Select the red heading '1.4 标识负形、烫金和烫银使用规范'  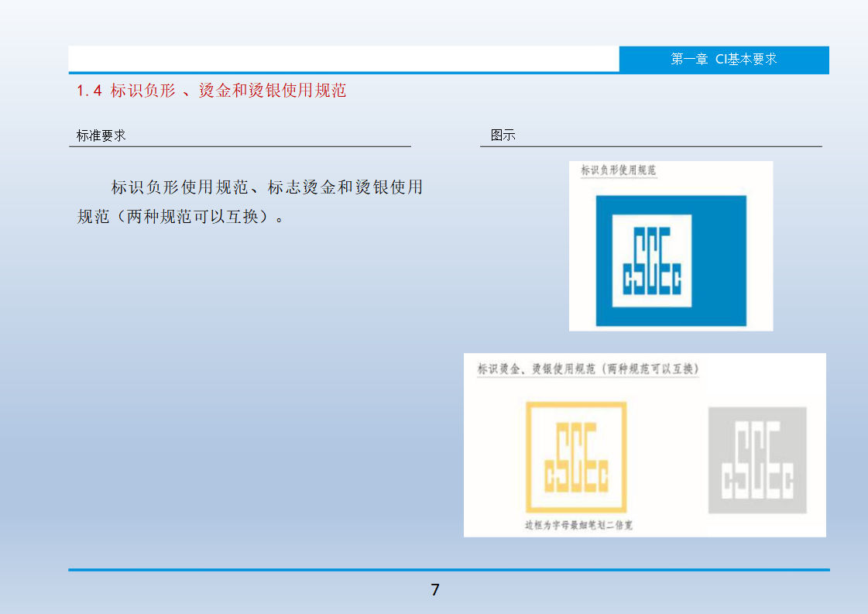(x=211, y=91)
